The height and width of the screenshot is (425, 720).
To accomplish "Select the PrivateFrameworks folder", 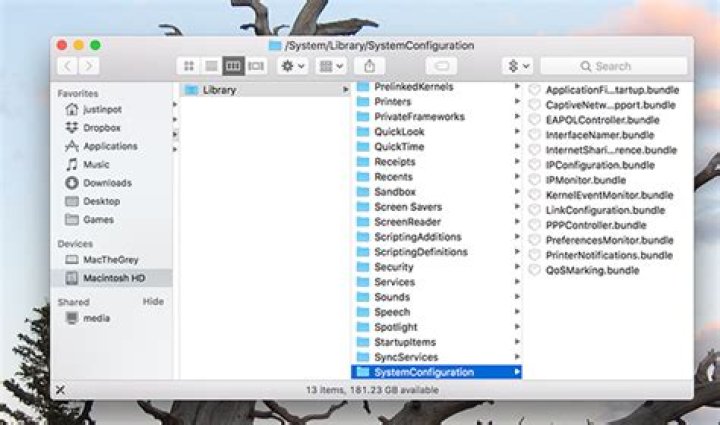I will (439, 117).
